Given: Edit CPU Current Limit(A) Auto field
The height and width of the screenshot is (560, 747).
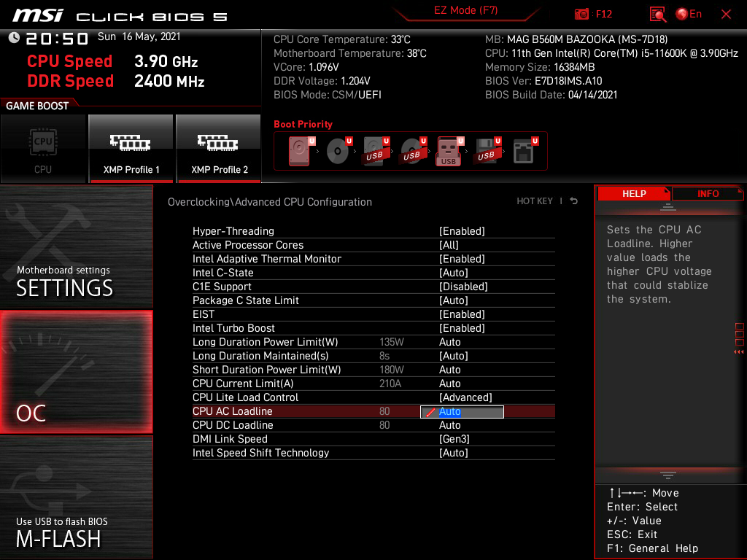Looking at the screenshot, I should pos(449,384).
